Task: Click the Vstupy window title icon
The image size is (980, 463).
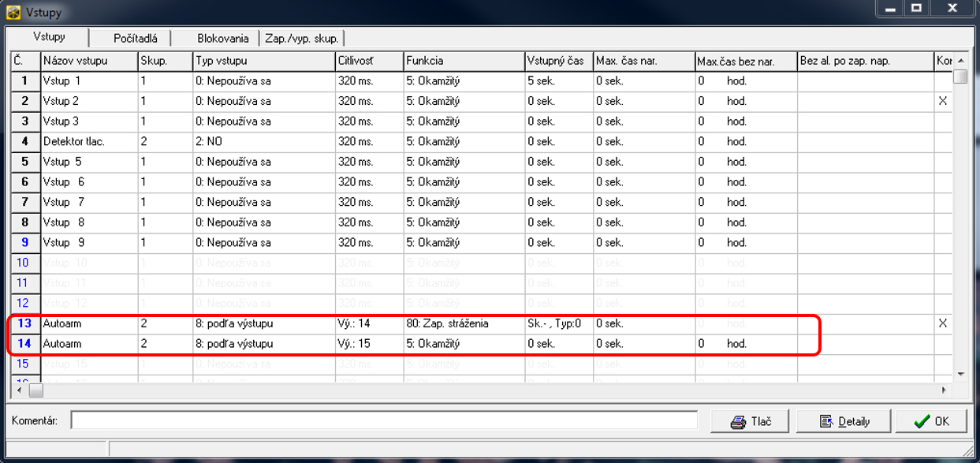Action: click(13, 12)
